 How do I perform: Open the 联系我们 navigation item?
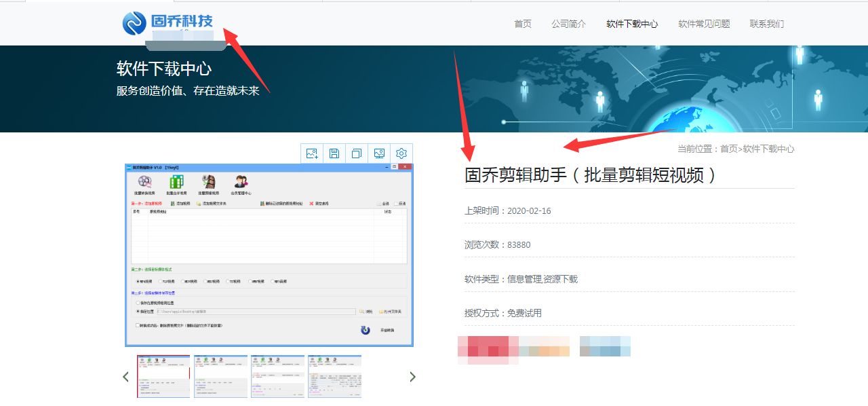coord(767,24)
